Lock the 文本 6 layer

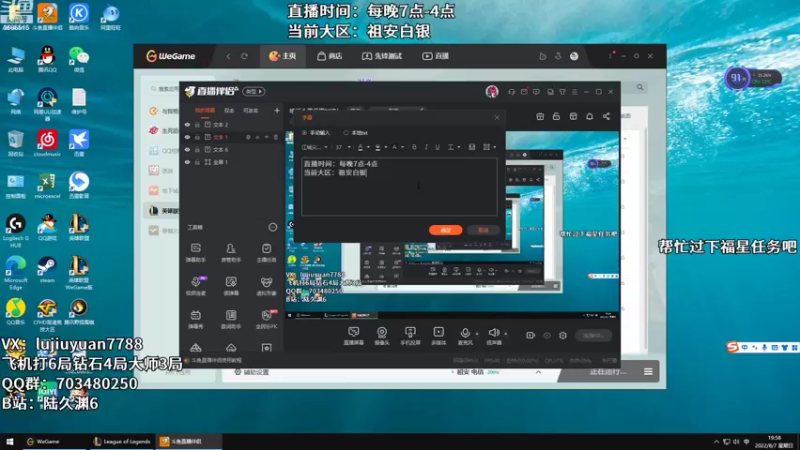[x=197, y=149]
